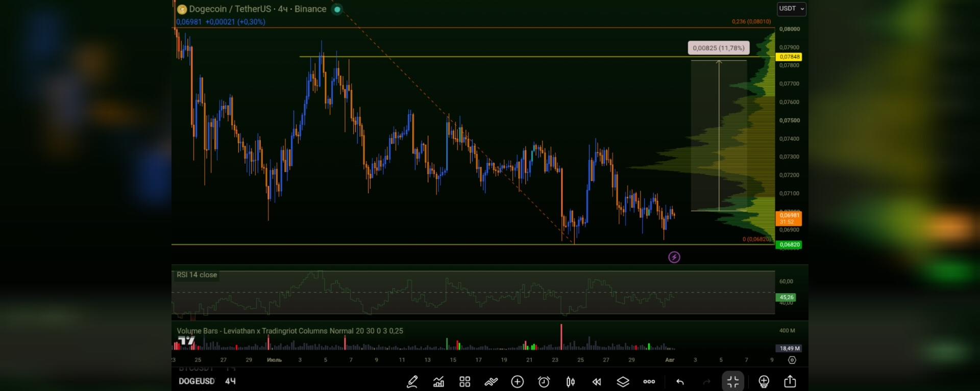Select the RSI 14 close indicator legend

click(x=197, y=275)
